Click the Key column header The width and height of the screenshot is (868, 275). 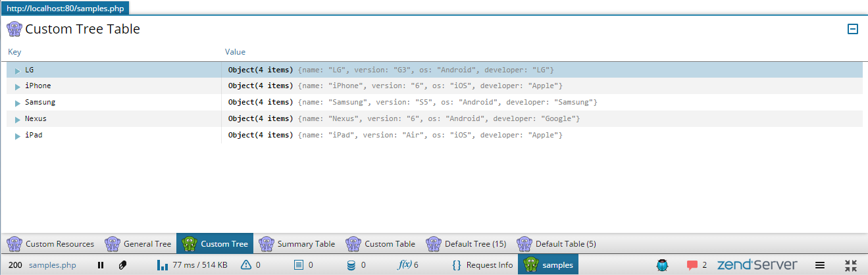14,52
